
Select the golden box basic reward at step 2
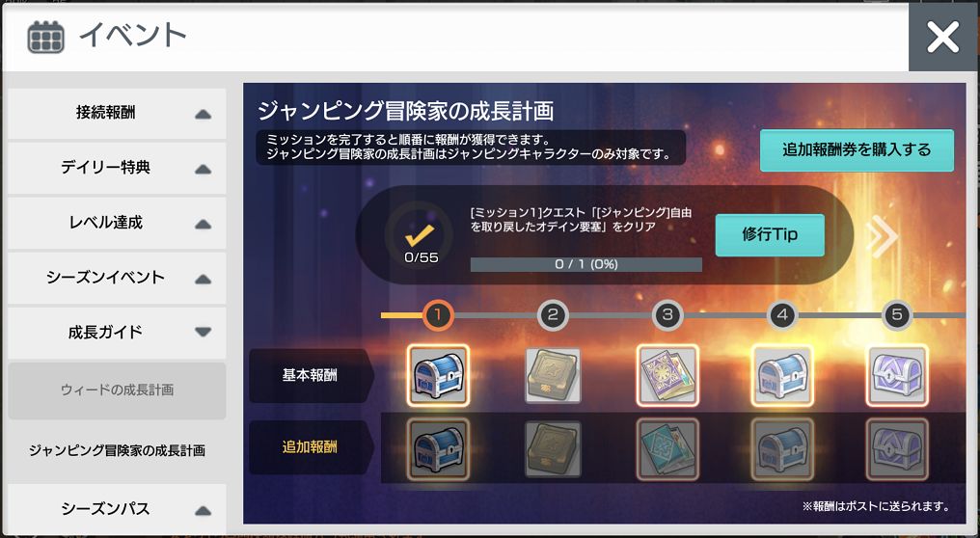tap(553, 375)
